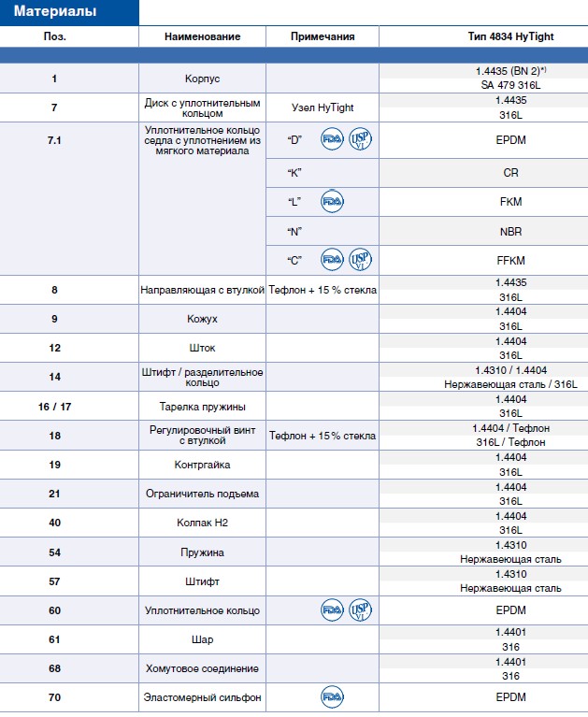This screenshot has height=717, width=588.
Task: Select the Пружина name cell
Action: (202, 552)
